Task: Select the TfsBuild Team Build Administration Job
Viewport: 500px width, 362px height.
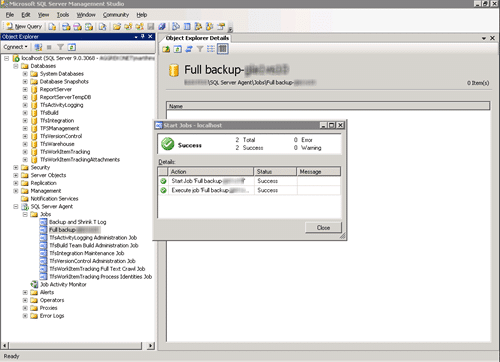Action: (x=94, y=245)
